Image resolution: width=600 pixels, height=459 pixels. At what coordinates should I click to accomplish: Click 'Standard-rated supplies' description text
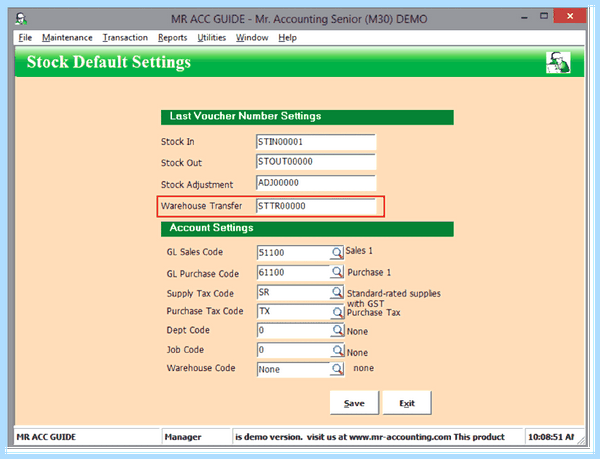pyautogui.click(x=394, y=293)
